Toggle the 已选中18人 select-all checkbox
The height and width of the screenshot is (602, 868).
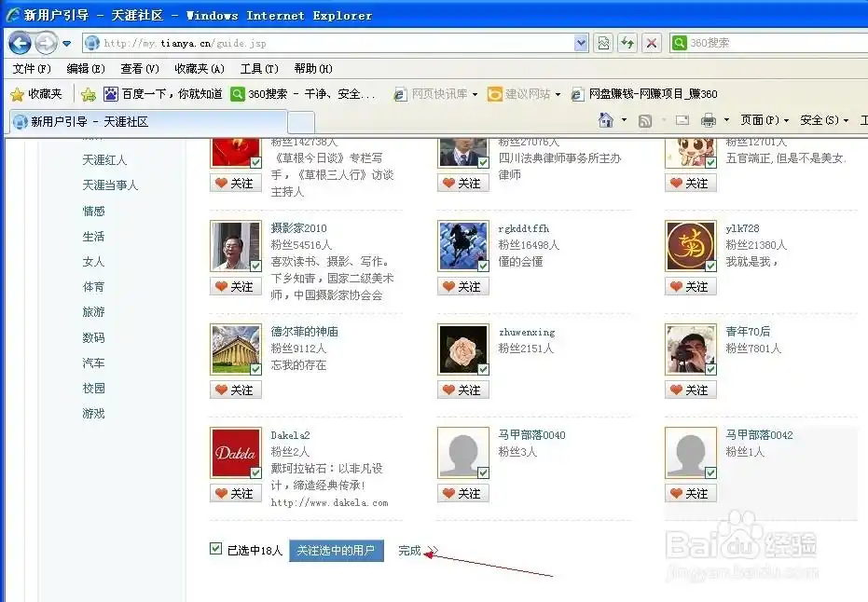pos(216,549)
